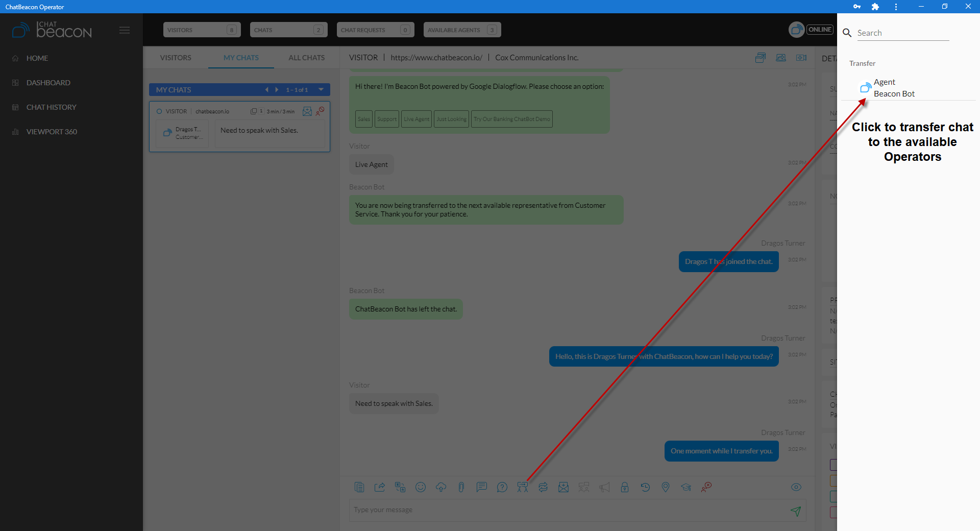
Task: Click the transfer chat icon in toolbar
Action: pos(523,487)
